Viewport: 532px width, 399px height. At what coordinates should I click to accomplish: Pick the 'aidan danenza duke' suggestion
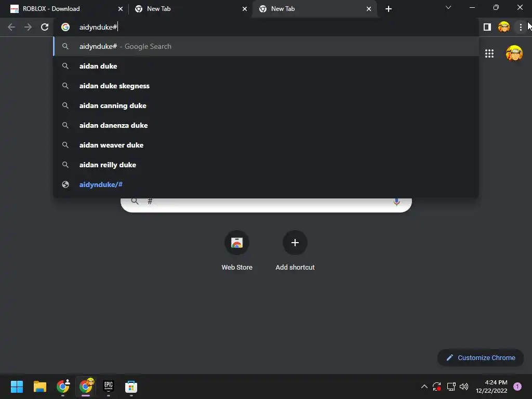pos(266,125)
